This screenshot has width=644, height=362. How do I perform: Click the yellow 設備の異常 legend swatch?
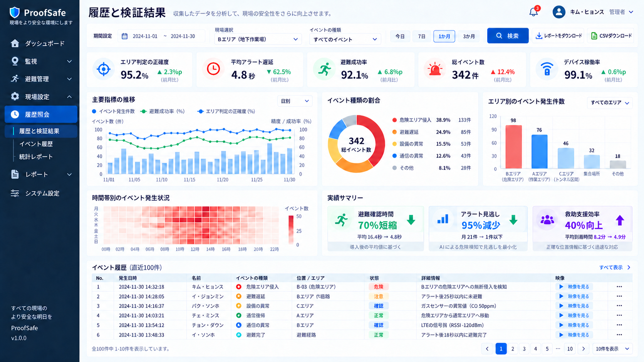point(394,144)
